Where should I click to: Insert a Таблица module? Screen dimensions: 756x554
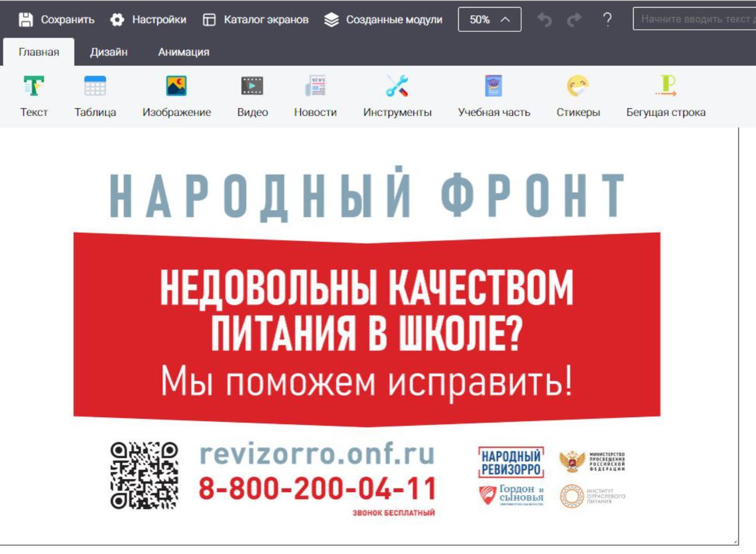click(x=95, y=96)
